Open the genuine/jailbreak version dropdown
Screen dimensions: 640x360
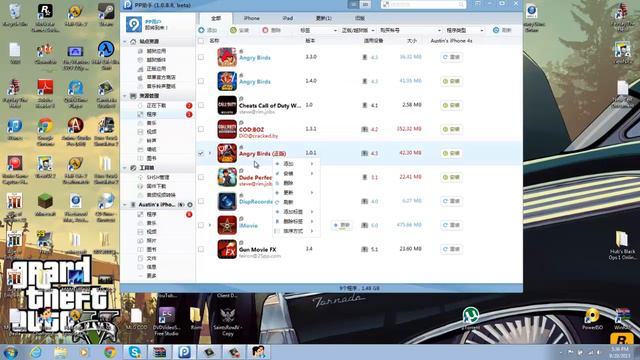358,30
